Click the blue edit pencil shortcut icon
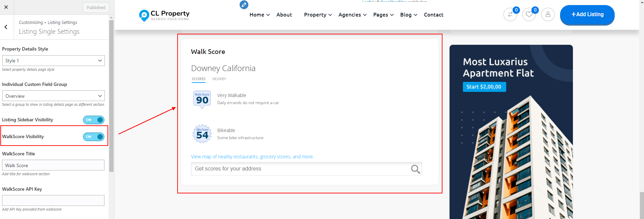Screen dimensions: 644x219 pos(244,5)
